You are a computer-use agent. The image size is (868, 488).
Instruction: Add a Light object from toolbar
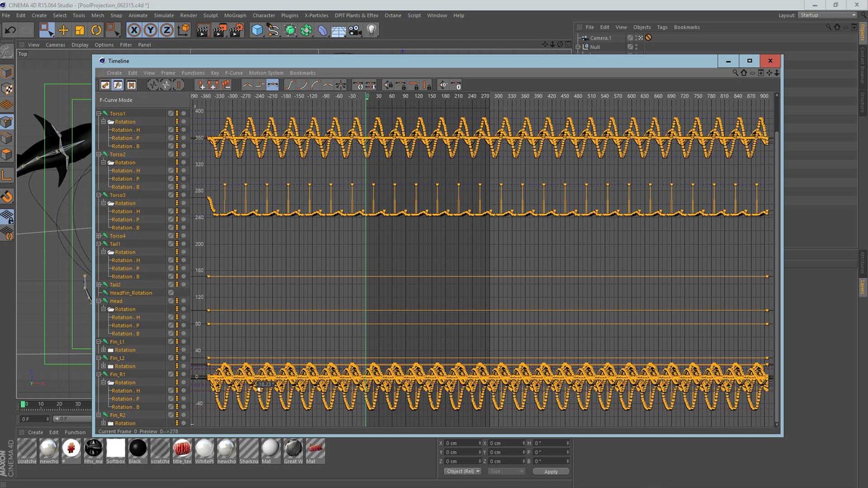pyautogui.click(x=372, y=30)
